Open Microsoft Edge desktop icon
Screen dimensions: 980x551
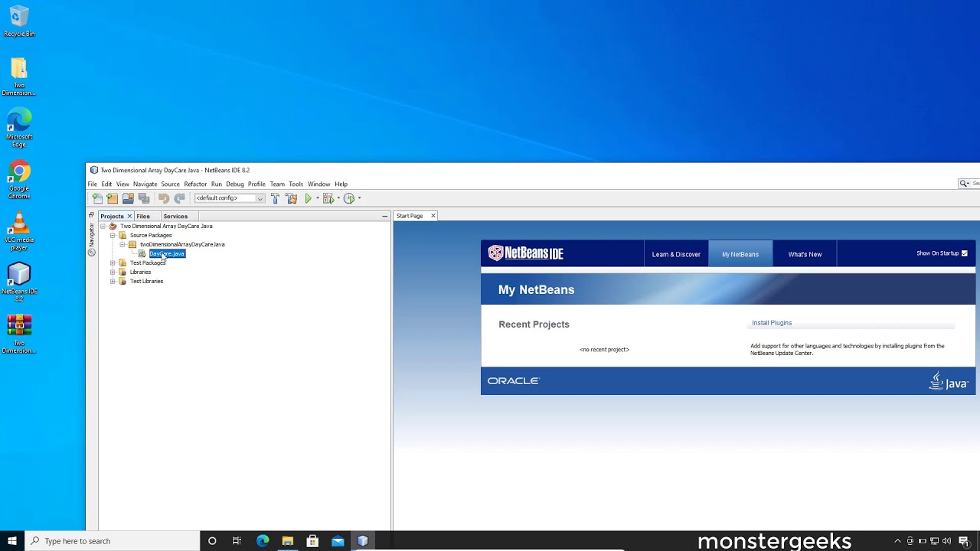click(x=19, y=129)
